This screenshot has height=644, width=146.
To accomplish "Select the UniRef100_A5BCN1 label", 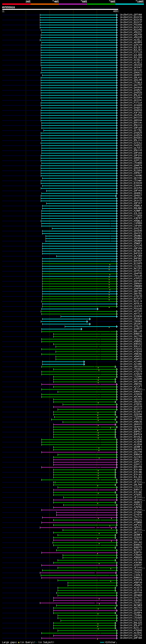I will tap(131, 354).
